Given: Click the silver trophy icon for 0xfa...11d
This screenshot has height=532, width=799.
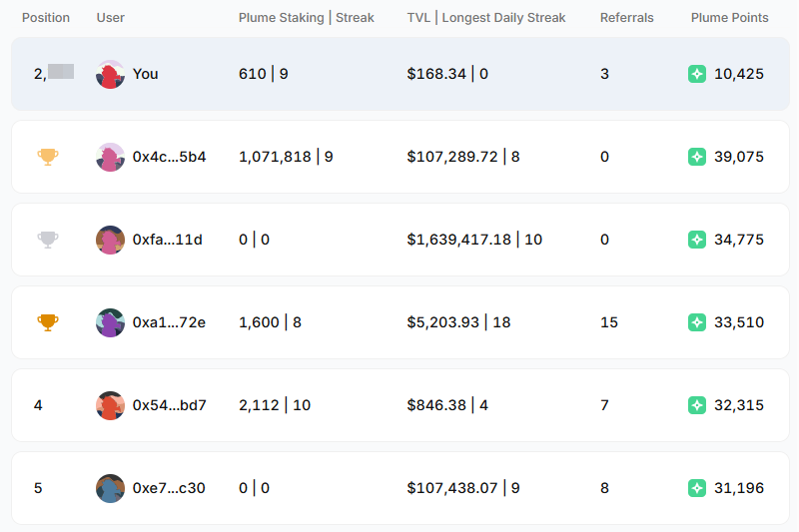Looking at the screenshot, I should (x=48, y=240).
